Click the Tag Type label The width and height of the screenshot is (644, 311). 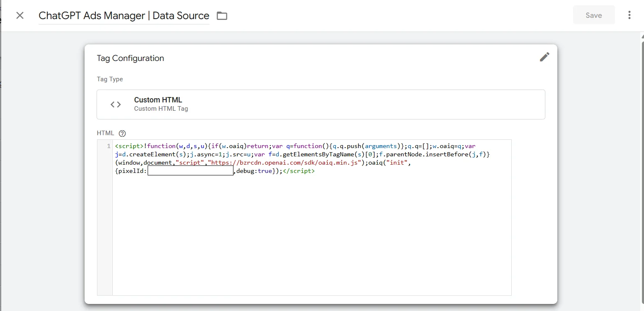pos(110,79)
